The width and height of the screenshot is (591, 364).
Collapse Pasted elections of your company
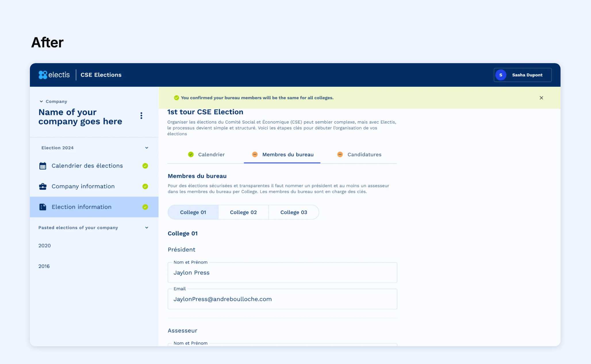pyautogui.click(x=147, y=228)
